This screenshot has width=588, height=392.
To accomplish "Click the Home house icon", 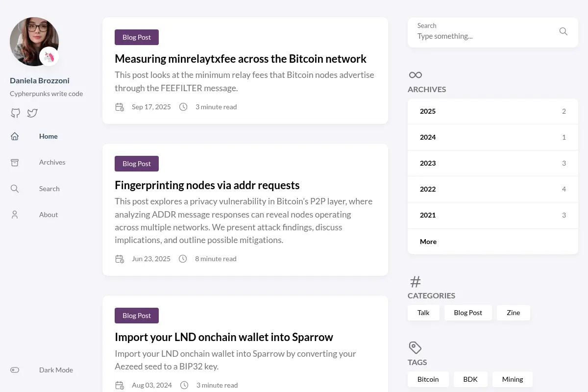I will pyautogui.click(x=15, y=136).
